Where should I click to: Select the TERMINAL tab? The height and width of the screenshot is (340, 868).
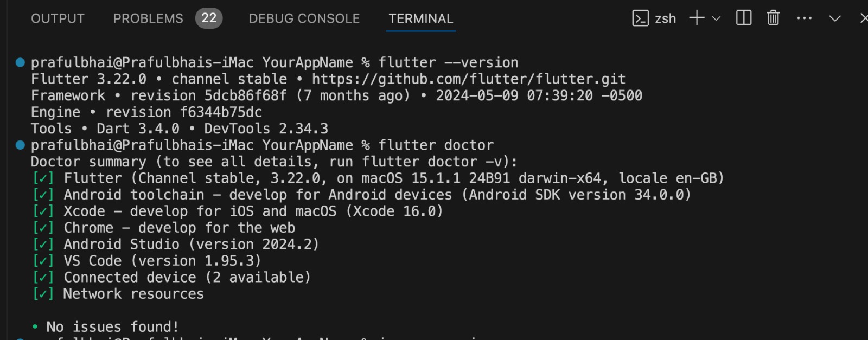point(421,18)
